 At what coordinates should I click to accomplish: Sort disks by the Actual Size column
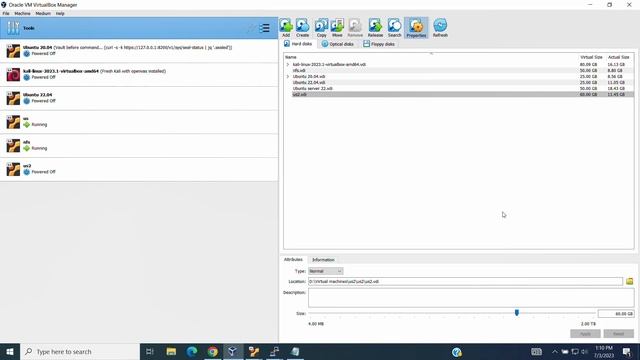pyautogui.click(x=619, y=57)
